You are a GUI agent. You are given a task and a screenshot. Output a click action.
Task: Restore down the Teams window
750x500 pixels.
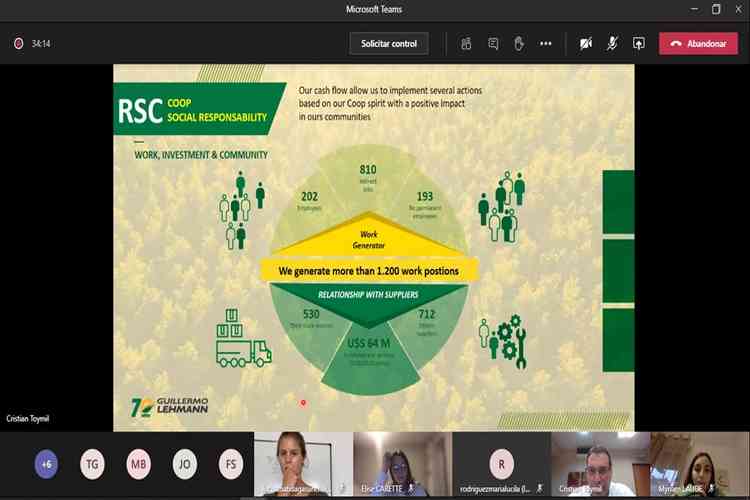[716, 9]
